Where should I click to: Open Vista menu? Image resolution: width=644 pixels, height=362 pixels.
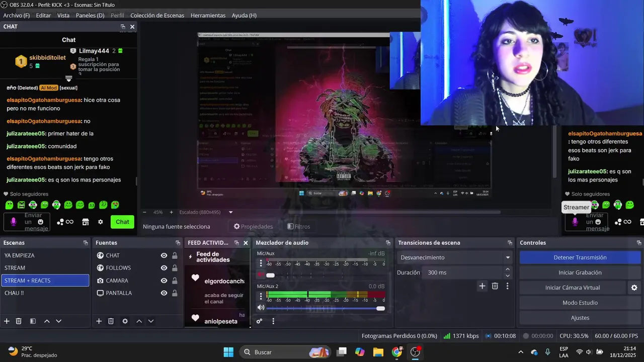click(x=63, y=16)
